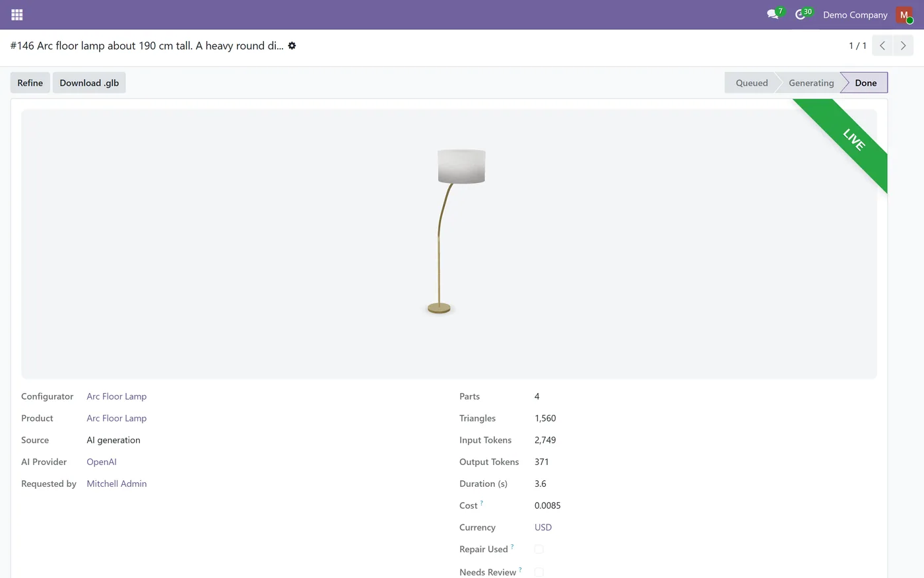Viewport: 924px width, 578px height.
Task: Toggle the Repair Used checkbox
Action: pos(539,549)
